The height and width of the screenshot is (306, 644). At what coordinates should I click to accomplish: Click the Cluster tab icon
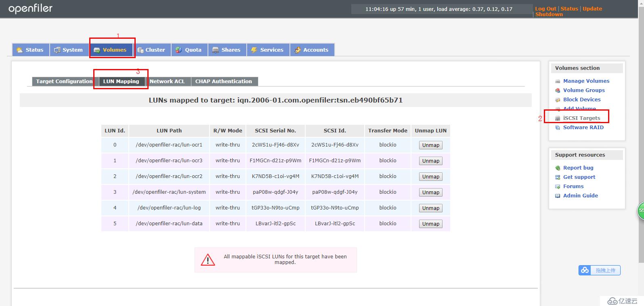click(141, 50)
